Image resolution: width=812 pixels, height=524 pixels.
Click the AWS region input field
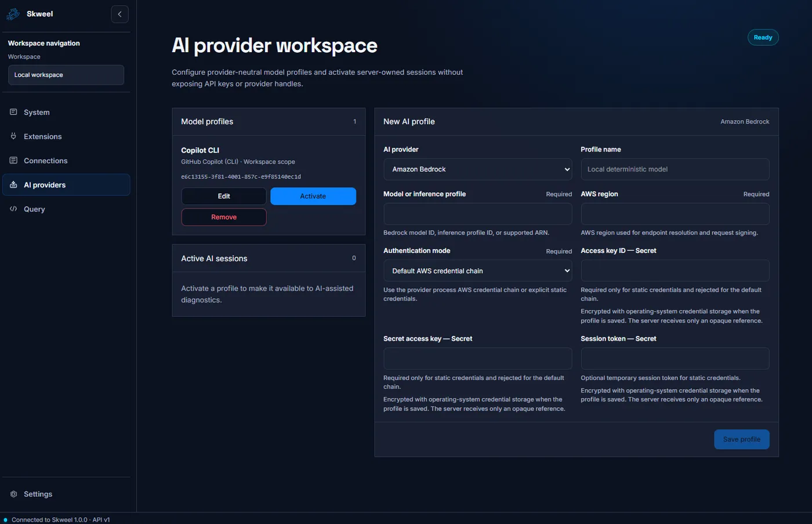(x=675, y=214)
